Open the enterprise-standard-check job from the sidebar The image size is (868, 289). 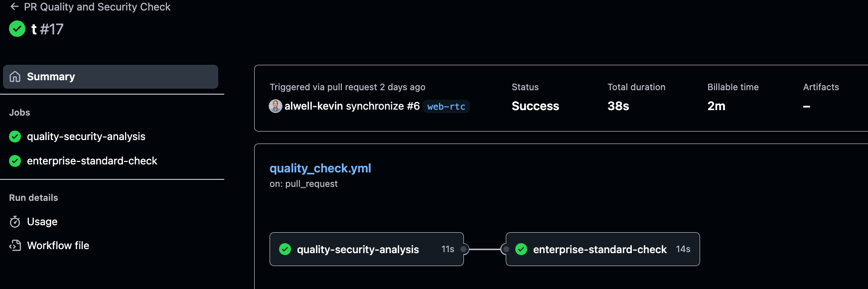pyautogui.click(x=92, y=160)
